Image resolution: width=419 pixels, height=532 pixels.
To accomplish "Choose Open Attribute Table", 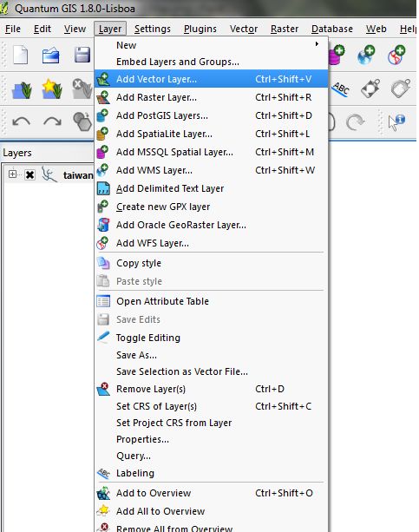I will coord(211,301).
